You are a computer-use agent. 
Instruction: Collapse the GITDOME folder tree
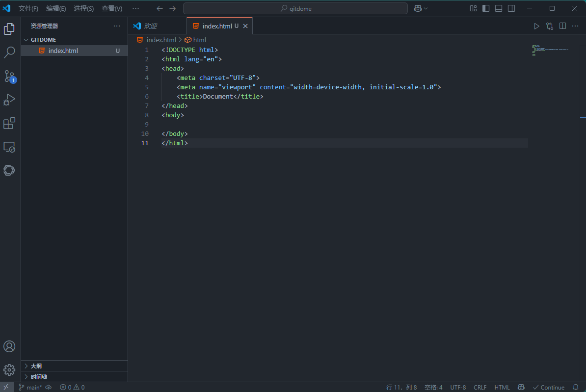pyautogui.click(x=43, y=40)
